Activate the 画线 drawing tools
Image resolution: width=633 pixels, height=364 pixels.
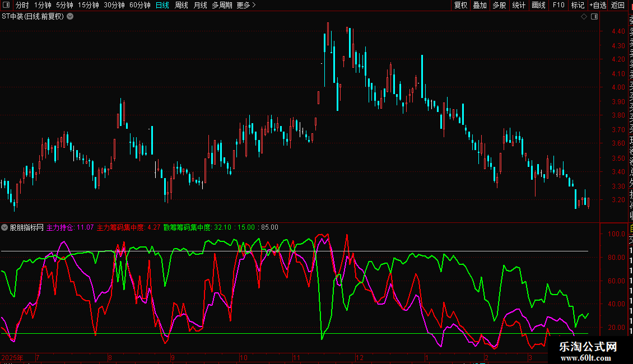click(x=538, y=5)
